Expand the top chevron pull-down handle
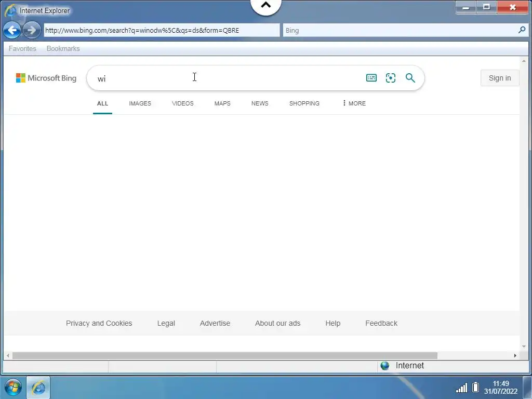Image resolution: width=532 pixels, height=399 pixels. [266, 6]
